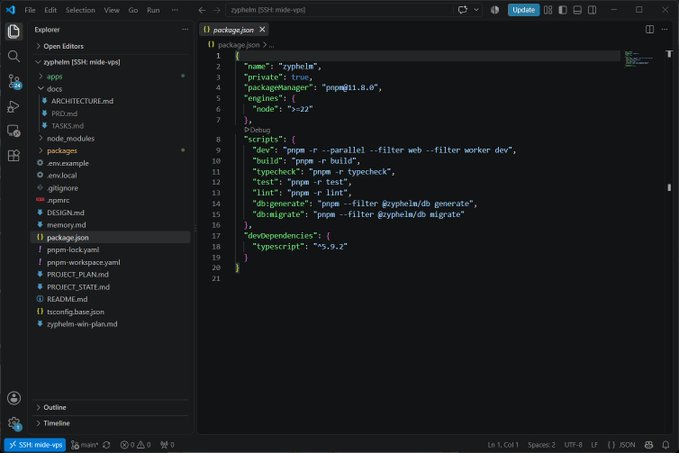Open the dropdown arrow beside Copilot icon

[x=476, y=10]
